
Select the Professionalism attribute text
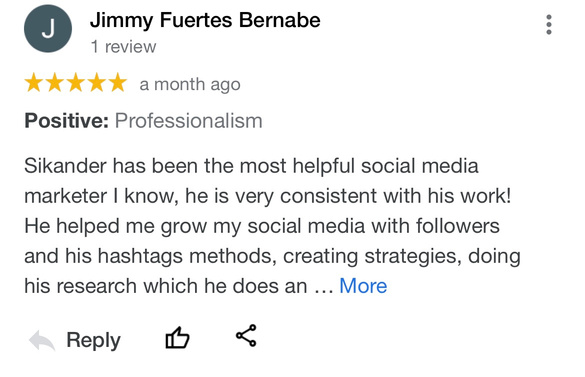click(x=188, y=121)
